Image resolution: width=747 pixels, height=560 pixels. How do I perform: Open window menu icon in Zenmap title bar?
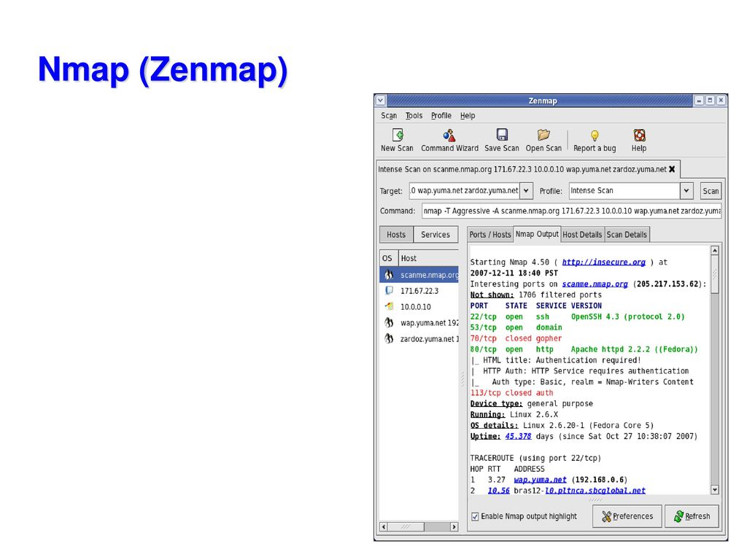click(380, 101)
